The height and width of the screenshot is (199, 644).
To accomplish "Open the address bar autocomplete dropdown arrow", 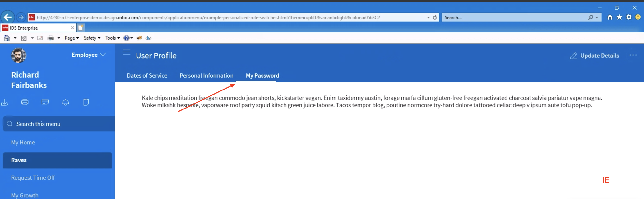I will 428,17.
